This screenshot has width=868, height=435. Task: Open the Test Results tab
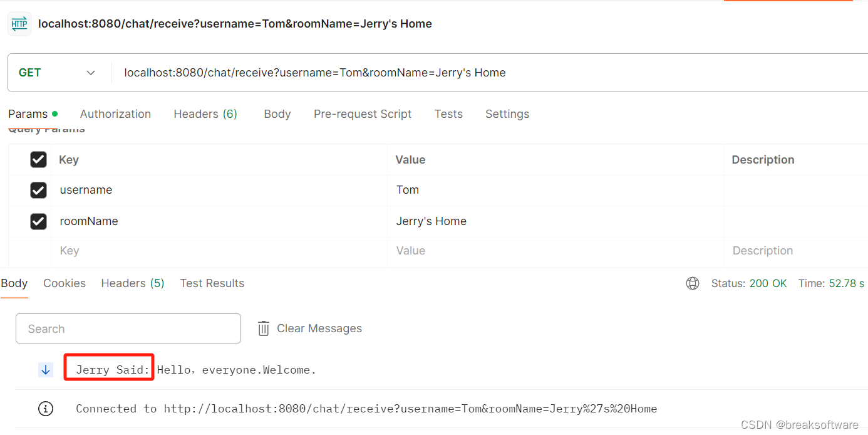coord(212,283)
